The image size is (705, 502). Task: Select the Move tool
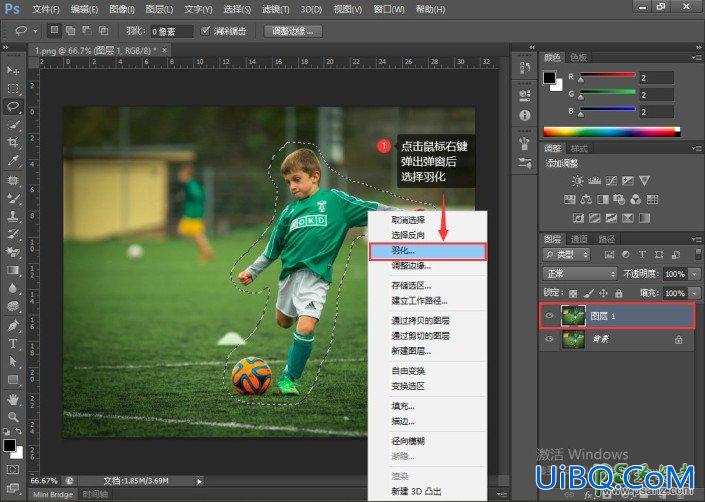coord(13,71)
